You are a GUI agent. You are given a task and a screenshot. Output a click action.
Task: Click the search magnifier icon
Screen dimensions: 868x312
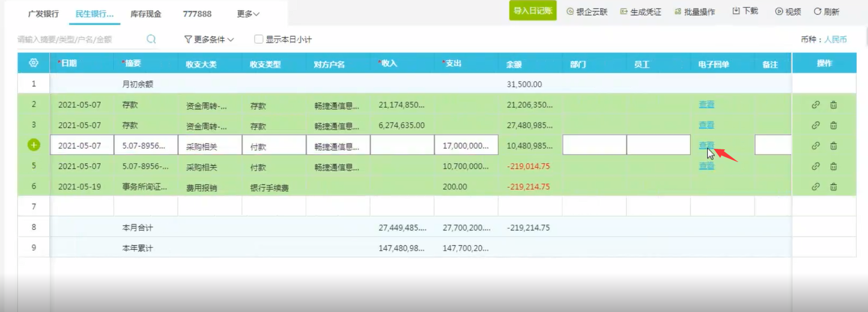(151, 40)
